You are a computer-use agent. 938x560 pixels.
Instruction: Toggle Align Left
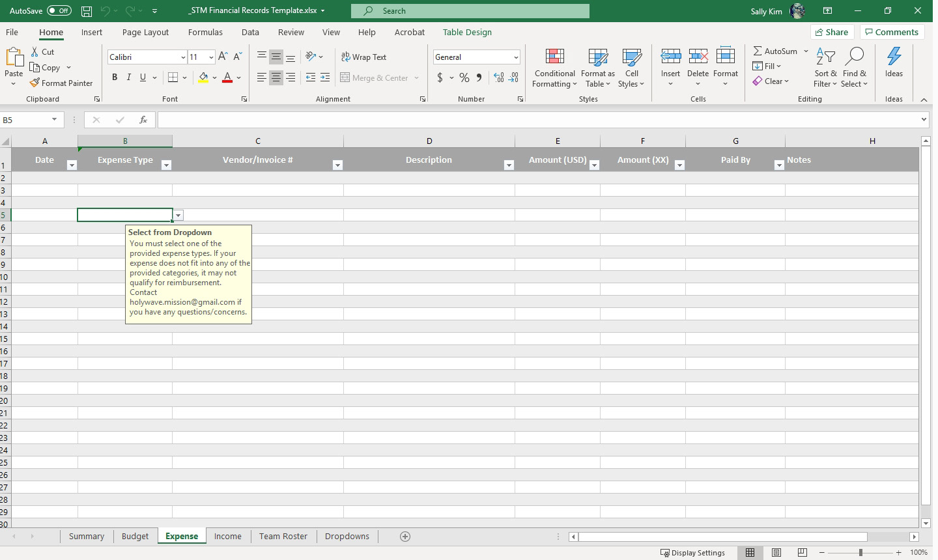point(262,77)
